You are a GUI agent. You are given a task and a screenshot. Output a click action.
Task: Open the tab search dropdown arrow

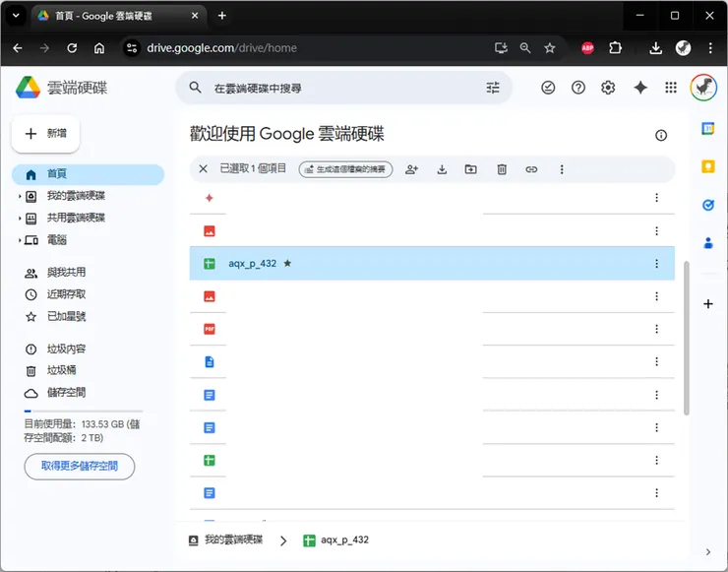click(16, 16)
